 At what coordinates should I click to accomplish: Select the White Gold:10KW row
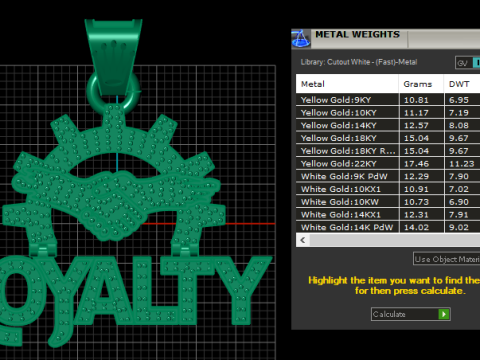(x=388, y=202)
